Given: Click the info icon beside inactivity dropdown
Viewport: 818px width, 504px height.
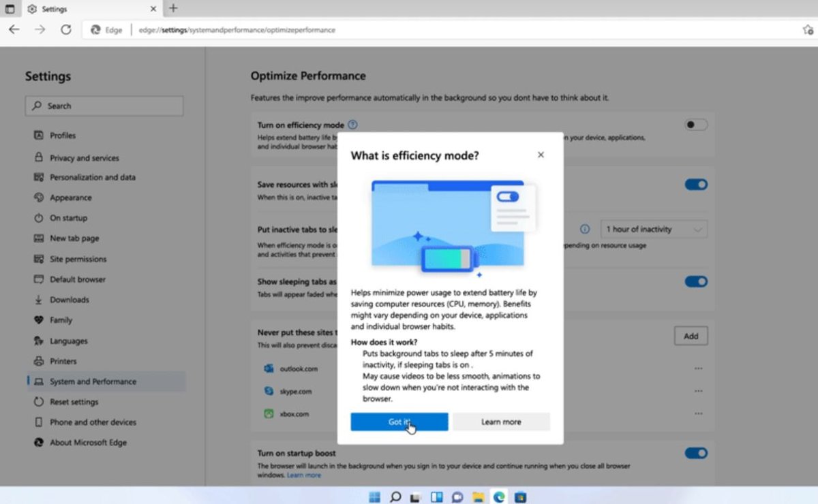Looking at the screenshot, I should [x=584, y=230].
